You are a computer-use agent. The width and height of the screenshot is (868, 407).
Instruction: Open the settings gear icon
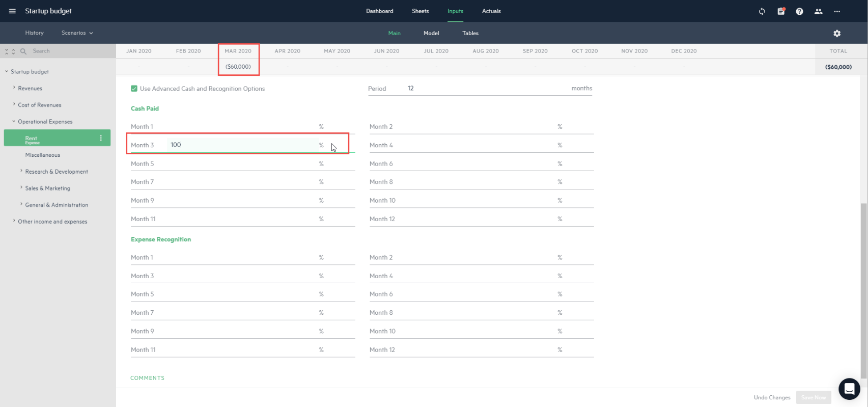tap(837, 33)
